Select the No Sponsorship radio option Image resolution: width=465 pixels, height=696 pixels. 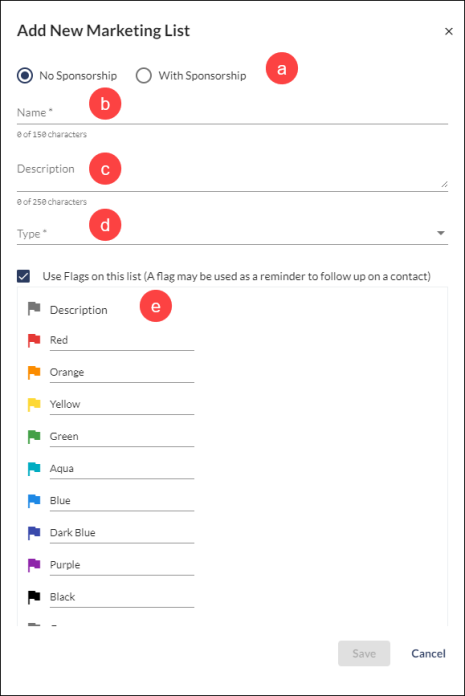(x=25, y=75)
